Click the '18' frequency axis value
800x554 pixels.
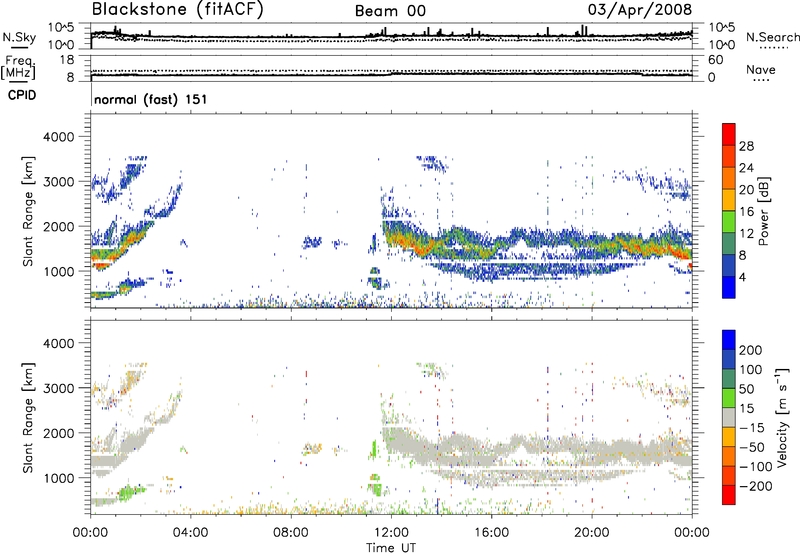[x=67, y=60]
